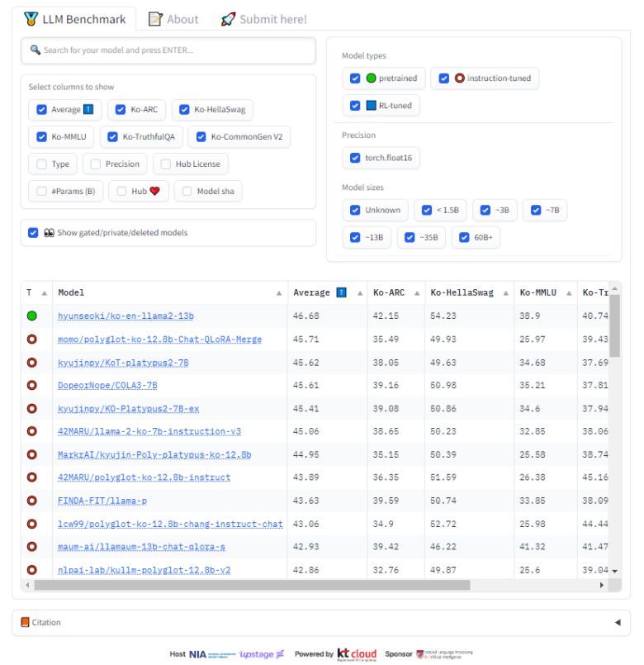The width and height of the screenshot is (644, 665).
Task: Sort the Ko-ARC column using its arrow
Action: pyautogui.click(x=417, y=292)
